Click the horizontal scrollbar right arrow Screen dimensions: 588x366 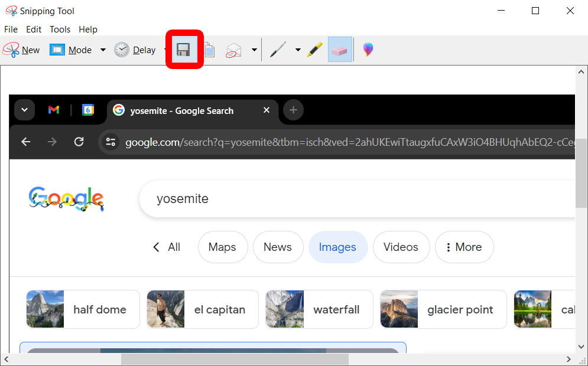pos(570,359)
